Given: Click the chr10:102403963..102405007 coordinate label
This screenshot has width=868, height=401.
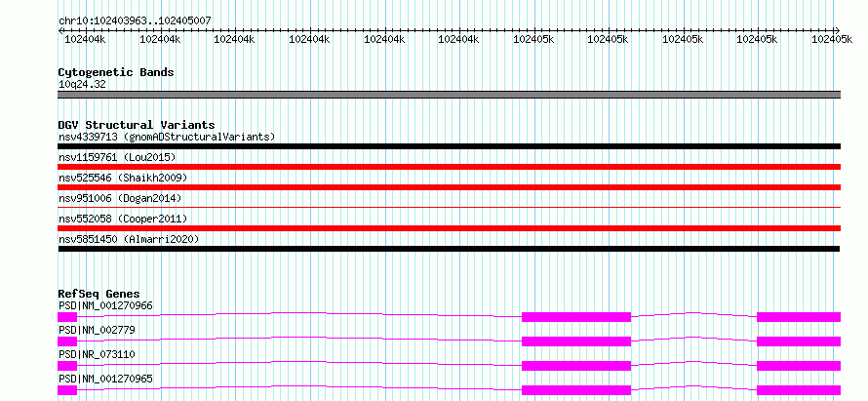Looking at the screenshot, I should (135, 20).
